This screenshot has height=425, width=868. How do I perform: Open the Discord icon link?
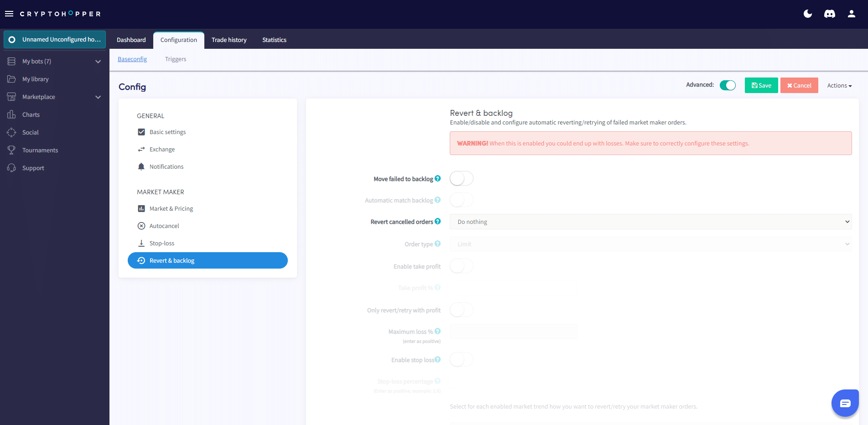pos(830,14)
